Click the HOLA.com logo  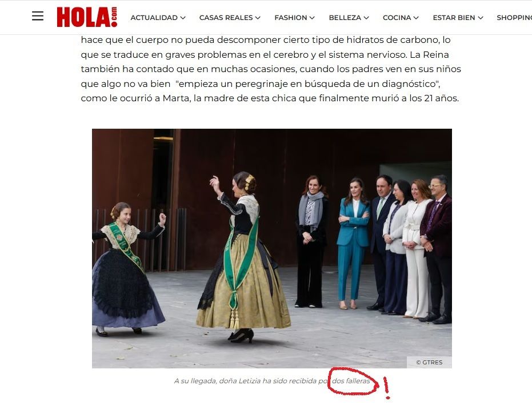tap(87, 17)
